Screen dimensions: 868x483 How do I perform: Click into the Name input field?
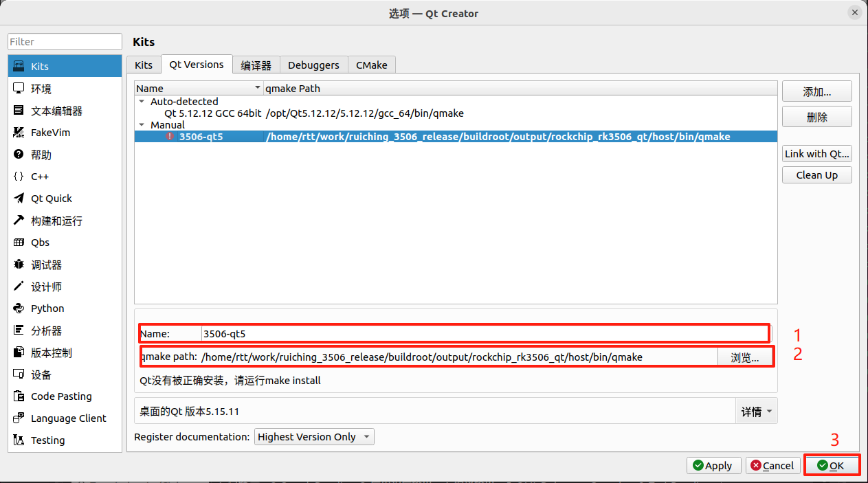tap(481, 334)
